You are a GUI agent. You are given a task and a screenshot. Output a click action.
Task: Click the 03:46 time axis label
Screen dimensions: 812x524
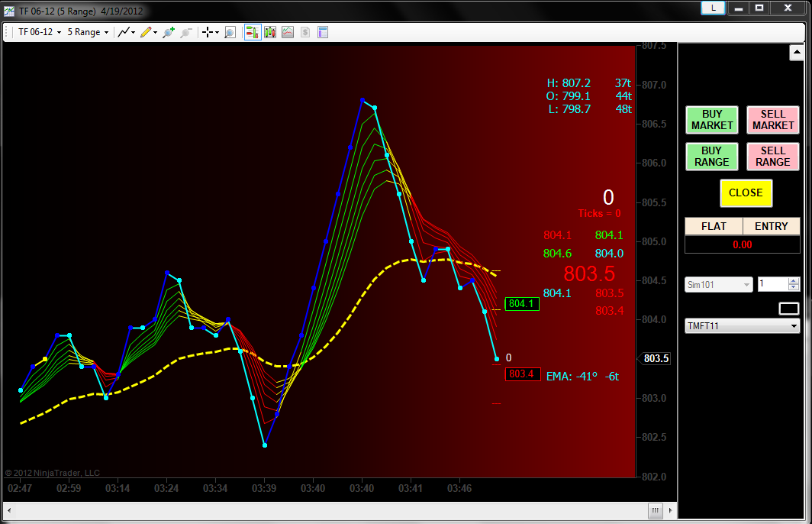coord(459,488)
